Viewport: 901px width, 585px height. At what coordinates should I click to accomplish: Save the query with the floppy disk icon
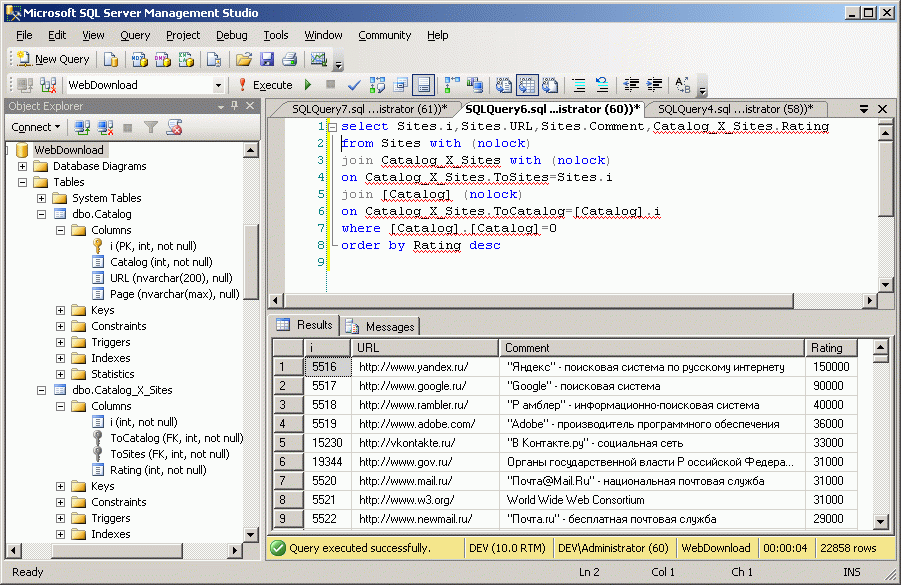[267, 59]
